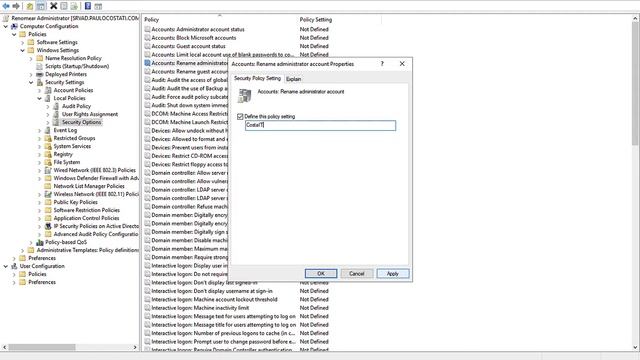This screenshot has height=360, width=640.
Task: Click the server icon in properties dialog
Action: click(245, 96)
